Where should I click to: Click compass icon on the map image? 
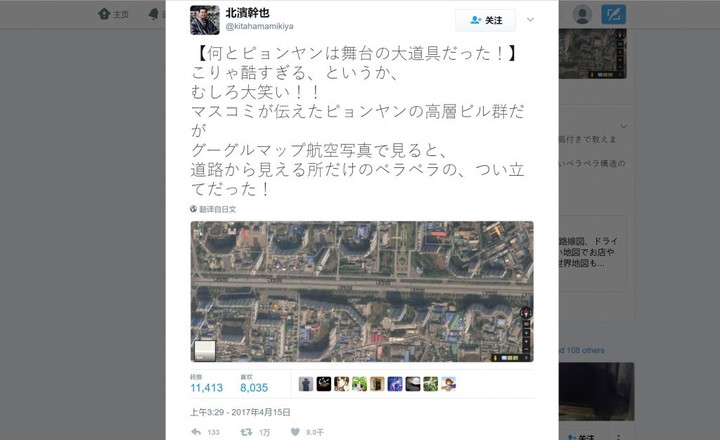tap(526, 312)
